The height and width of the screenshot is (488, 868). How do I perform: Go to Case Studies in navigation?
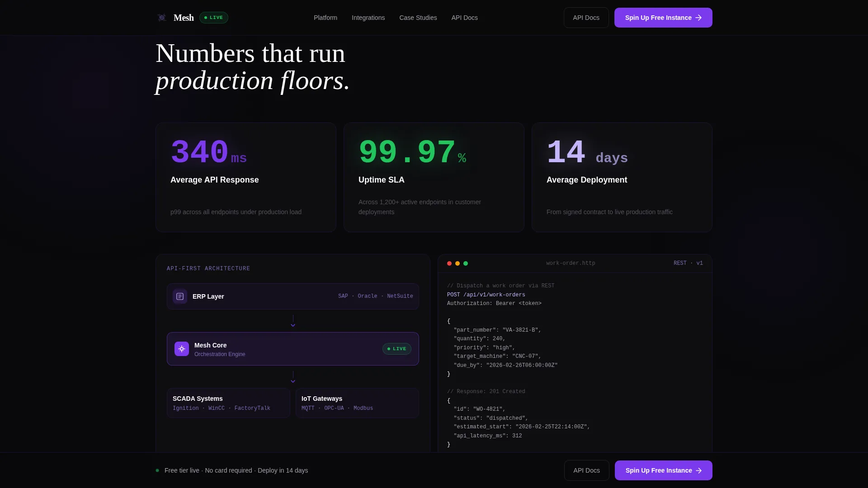(x=418, y=18)
